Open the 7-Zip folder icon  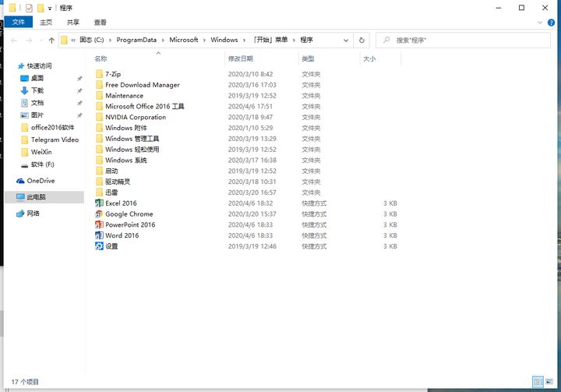coord(99,74)
